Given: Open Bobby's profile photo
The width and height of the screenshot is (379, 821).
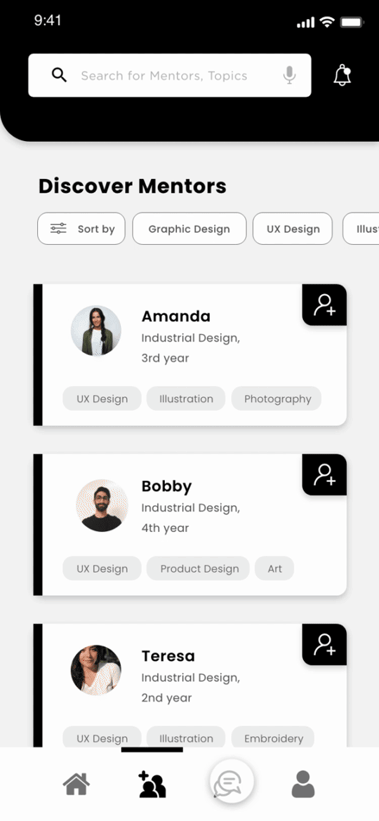Looking at the screenshot, I should 102,505.
